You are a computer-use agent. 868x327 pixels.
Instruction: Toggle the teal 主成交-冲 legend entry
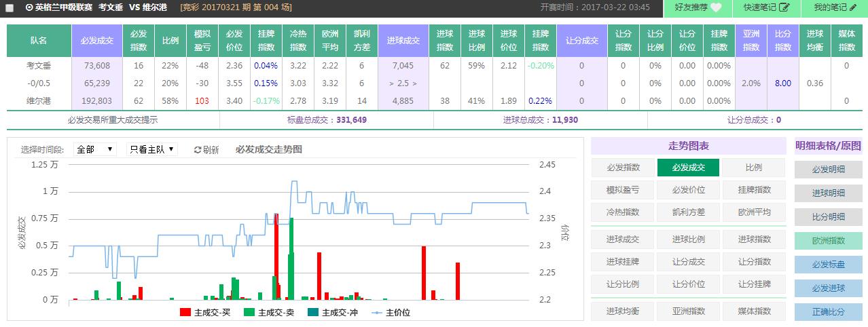[333, 312]
